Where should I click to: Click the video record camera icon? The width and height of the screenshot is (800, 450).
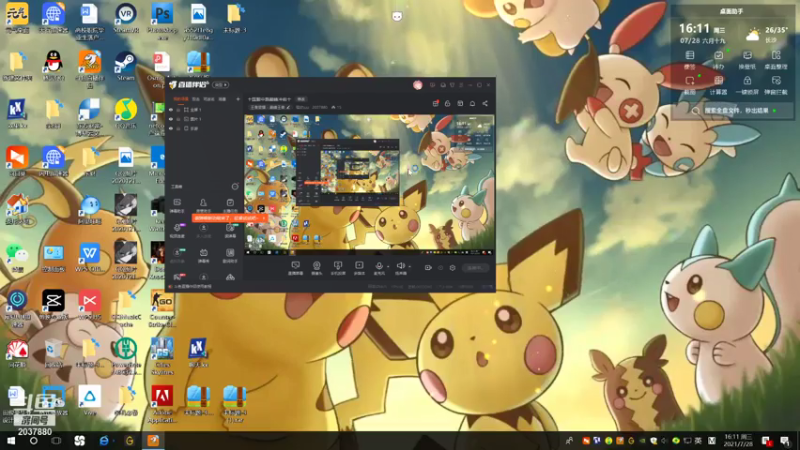pyautogui.click(x=428, y=267)
